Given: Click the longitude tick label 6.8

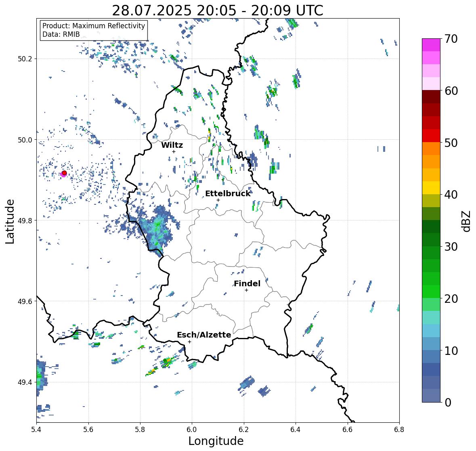Looking at the screenshot, I should click(399, 430).
